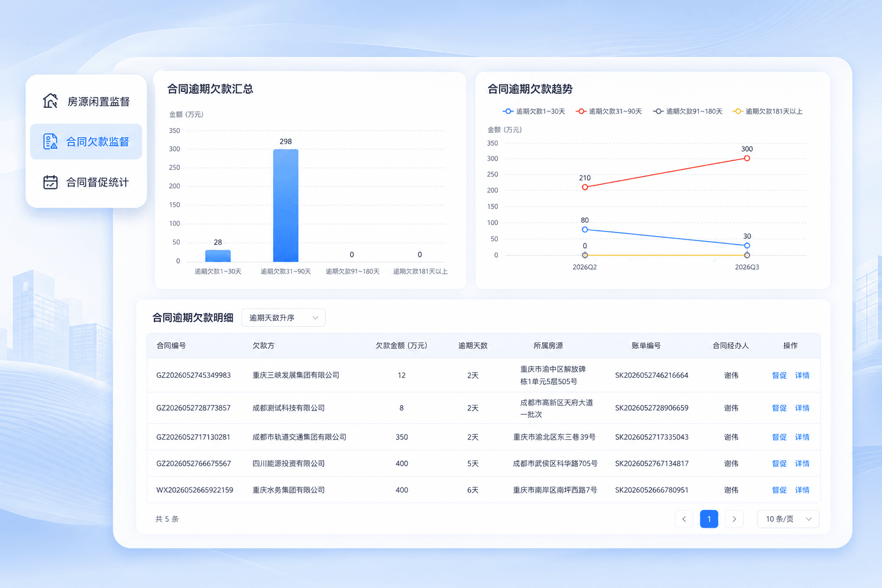Viewport: 882px width, 588px height.
Task: Go to next page arrow
Action: pyautogui.click(x=734, y=519)
